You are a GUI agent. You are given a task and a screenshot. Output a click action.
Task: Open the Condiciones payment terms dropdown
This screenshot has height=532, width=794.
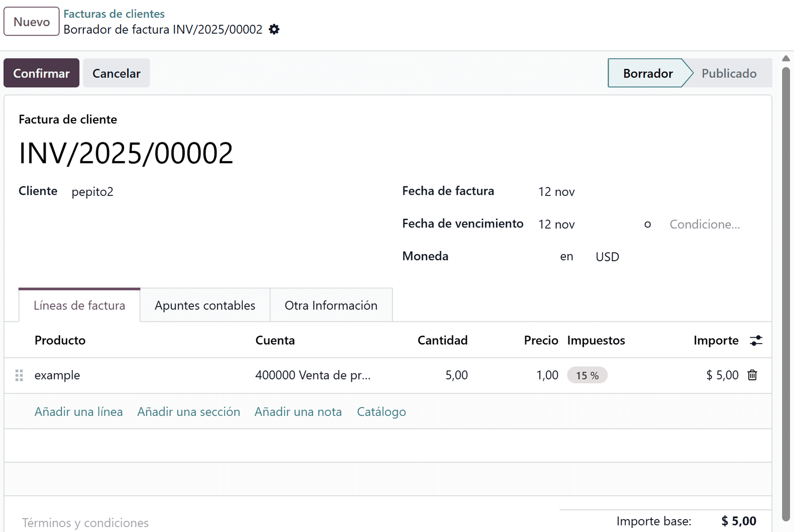[705, 224]
